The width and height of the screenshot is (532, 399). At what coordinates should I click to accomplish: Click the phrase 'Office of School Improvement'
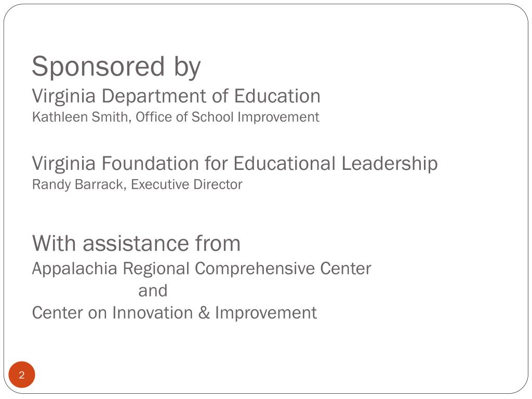(x=228, y=117)
